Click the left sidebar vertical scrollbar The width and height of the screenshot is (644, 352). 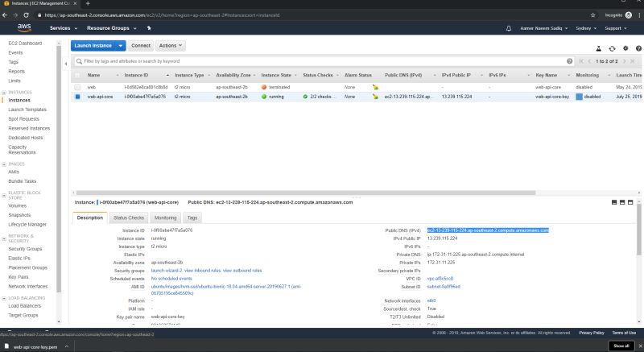[59, 168]
